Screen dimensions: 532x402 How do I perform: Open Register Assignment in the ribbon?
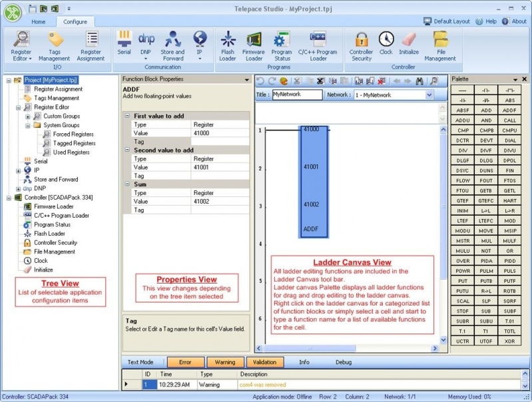[x=91, y=46]
